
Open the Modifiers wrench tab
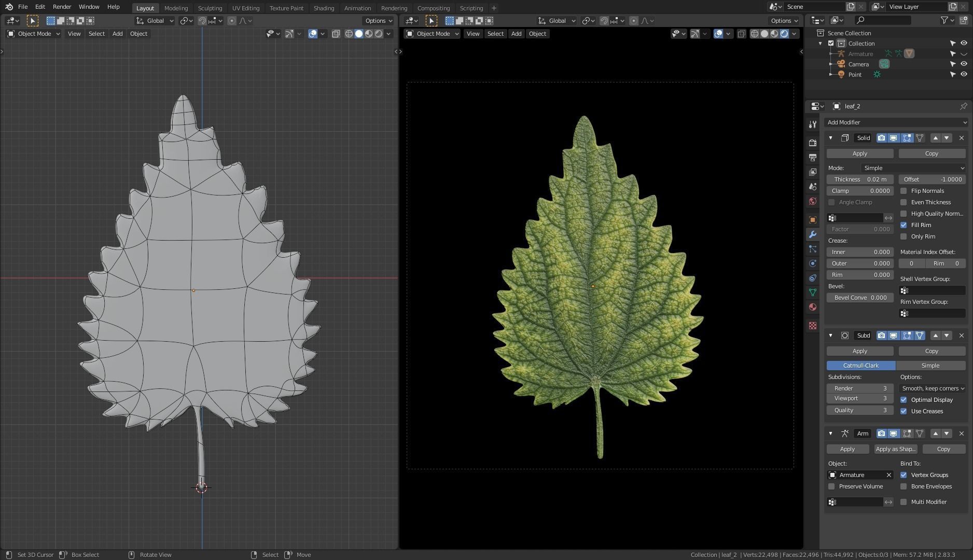813,234
